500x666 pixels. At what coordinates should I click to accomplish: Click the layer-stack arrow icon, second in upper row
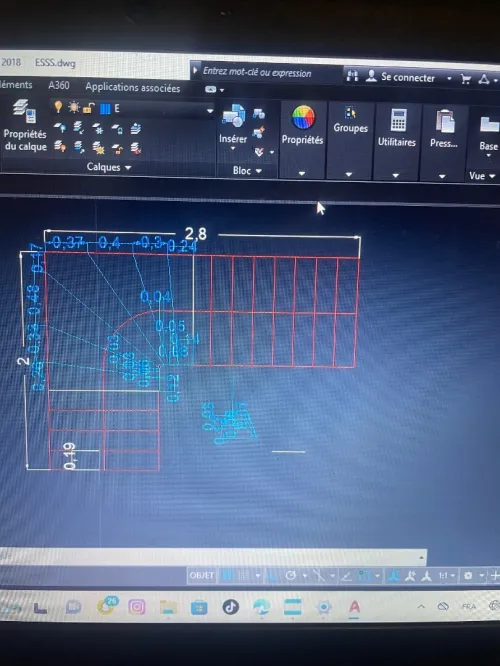click(x=79, y=127)
